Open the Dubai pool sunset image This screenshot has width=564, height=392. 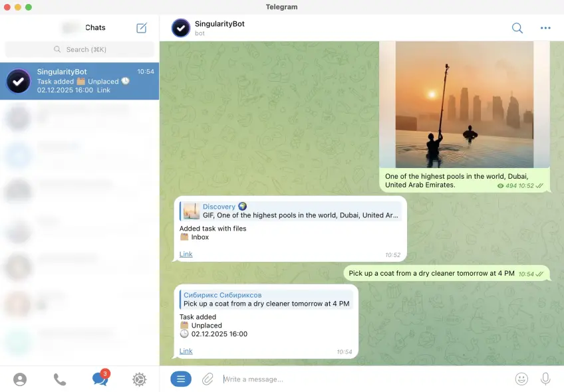pyautogui.click(x=464, y=104)
